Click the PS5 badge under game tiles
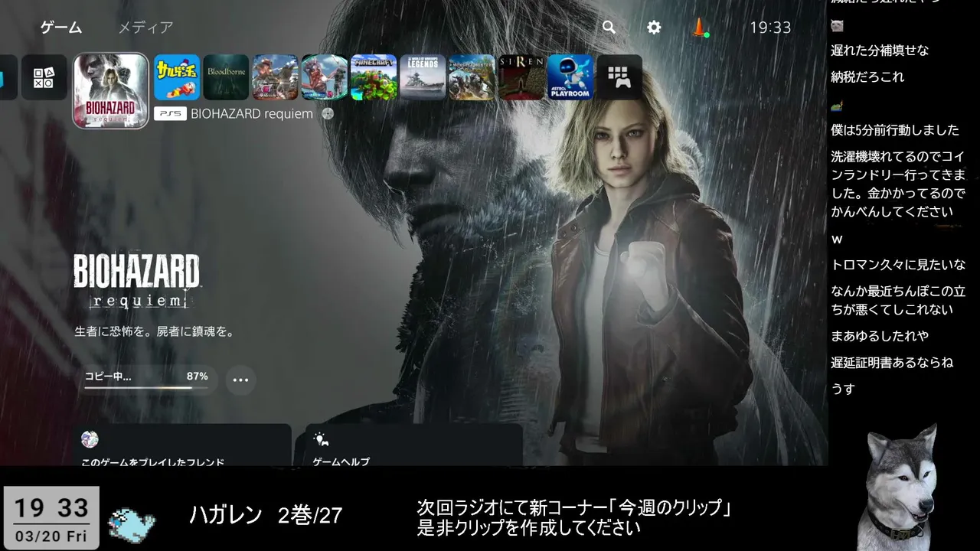The width and height of the screenshot is (980, 551). pyautogui.click(x=170, y=113)
